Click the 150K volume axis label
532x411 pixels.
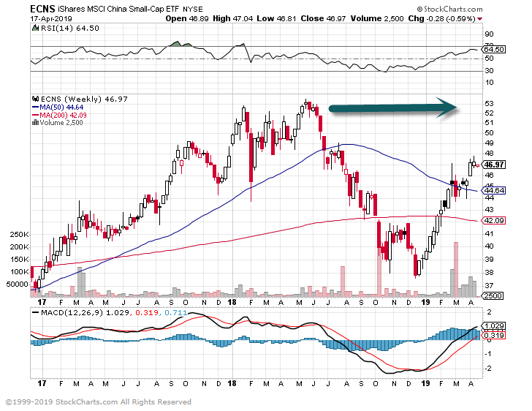pos(19,260)
